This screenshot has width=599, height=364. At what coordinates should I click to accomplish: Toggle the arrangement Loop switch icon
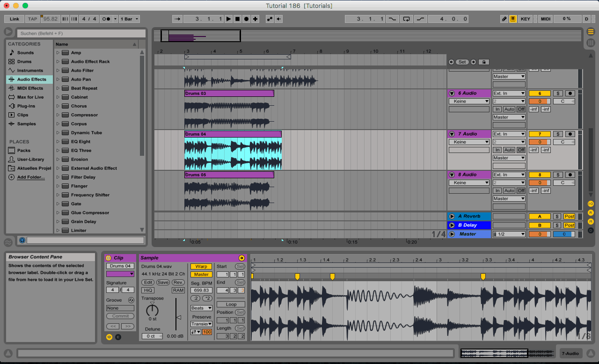[406, 19]
